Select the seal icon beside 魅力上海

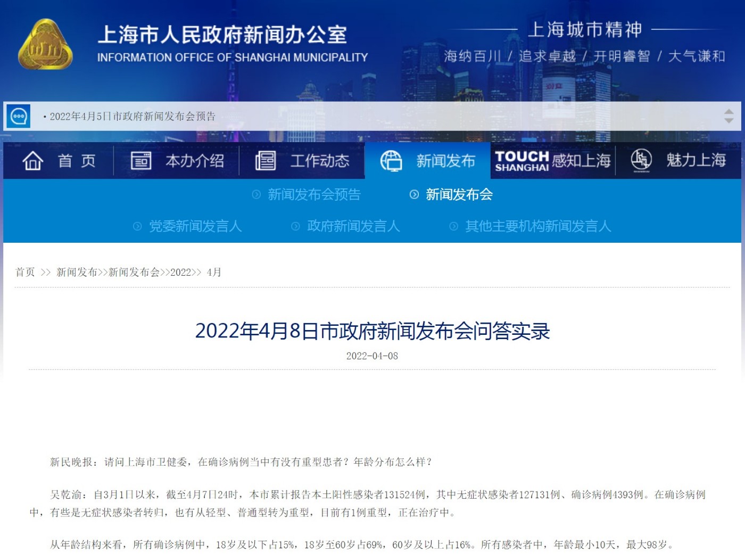[x=641, y=160]
